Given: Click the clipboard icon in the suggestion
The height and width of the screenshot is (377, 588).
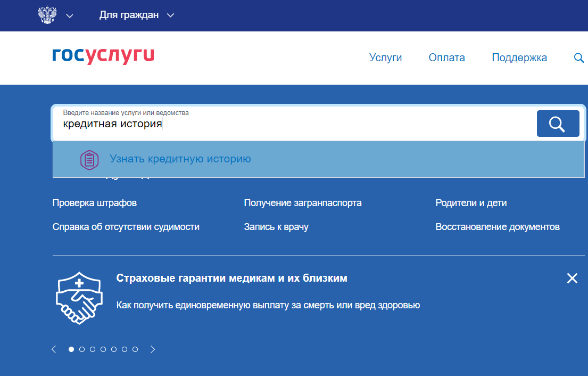Looking at the screenshot, I should click(89, 160).
